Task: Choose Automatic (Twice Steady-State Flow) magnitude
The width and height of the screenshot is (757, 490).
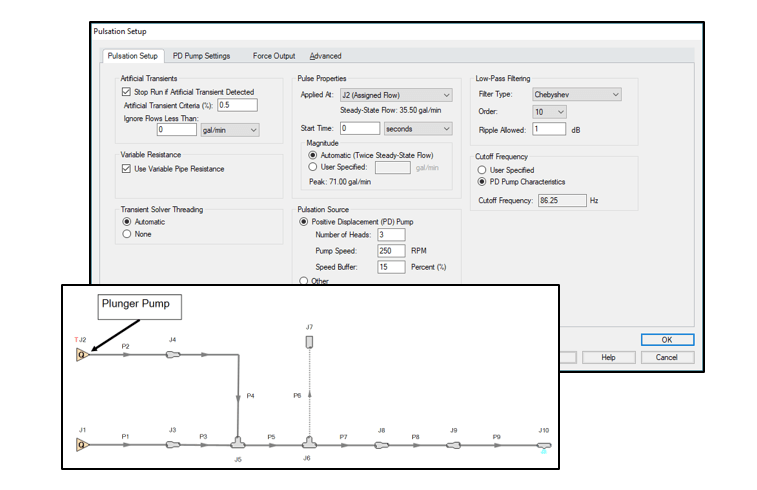Action: click(313, 155)
